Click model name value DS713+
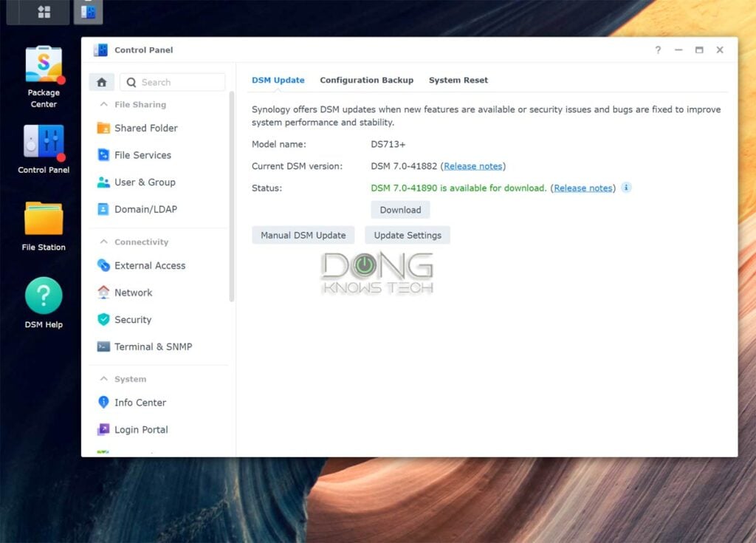Viewport: 756px width, 543px height. [x=388, y=144]
